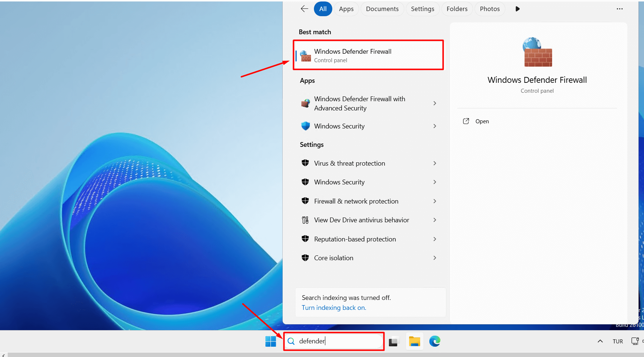Open Task View on the taskbar
The height and width of the screenshot is (357, 644).
(394, 342)
